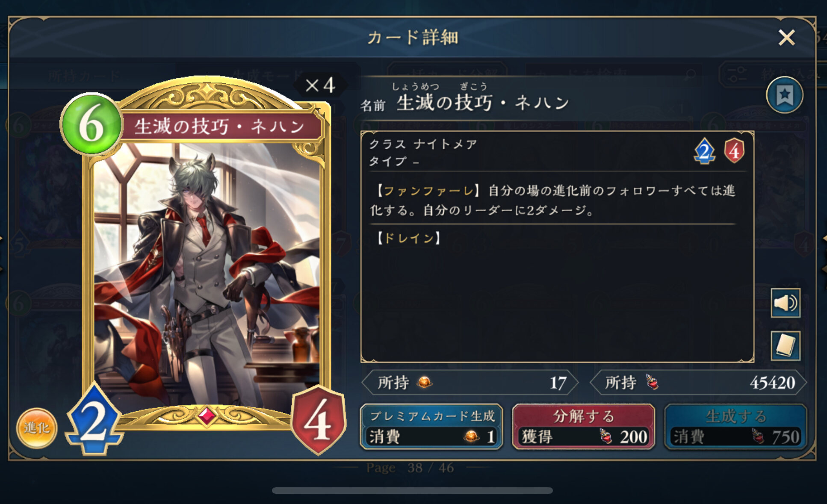Click the ×4 owned count badge
Screen dimensions: 827x504
tap(320, 85)
